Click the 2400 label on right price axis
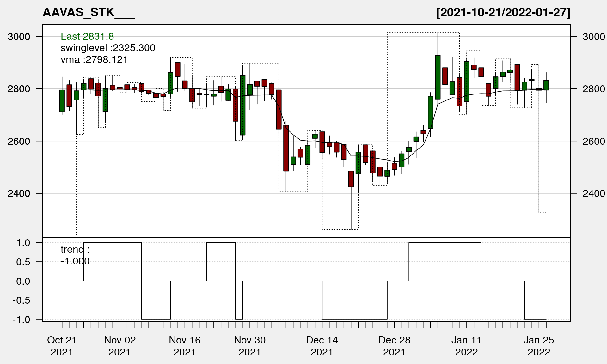 594,193
